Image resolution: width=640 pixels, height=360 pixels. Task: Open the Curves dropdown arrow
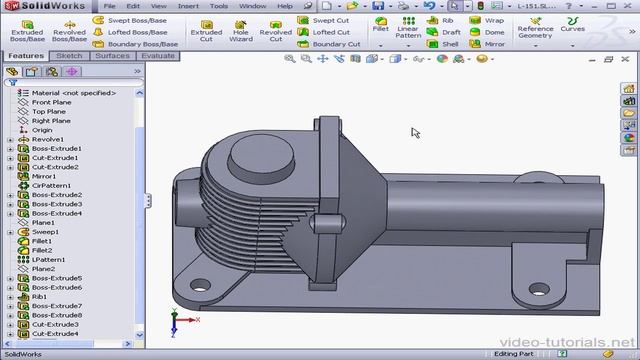(x=573, y=46)
